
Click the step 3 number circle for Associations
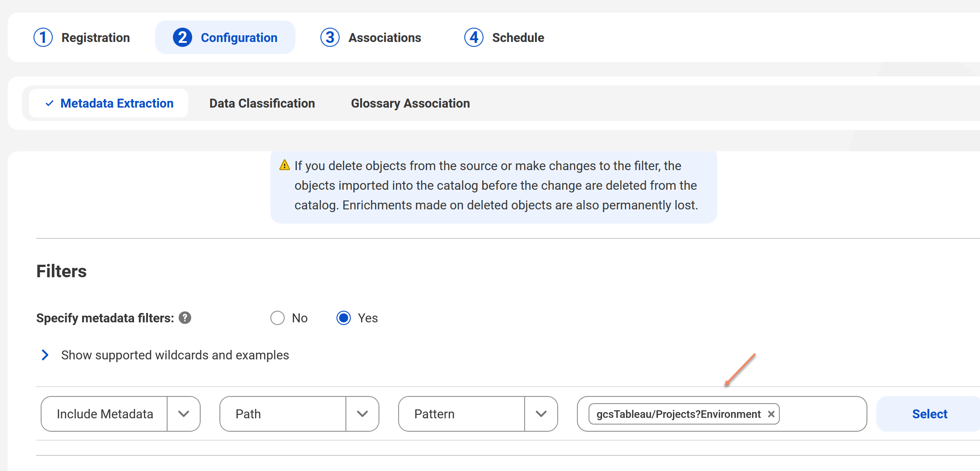pyautogui.click(x=330, y=38)
